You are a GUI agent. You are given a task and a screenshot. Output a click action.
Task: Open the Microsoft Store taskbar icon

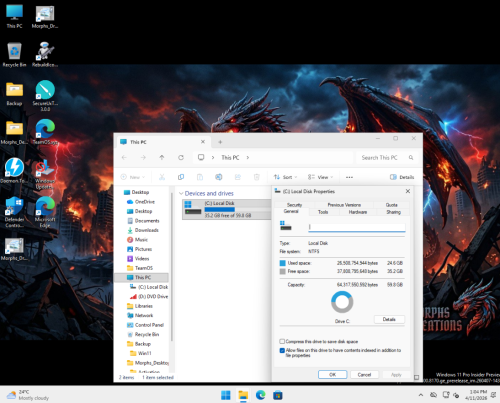(x=278, y=395)
